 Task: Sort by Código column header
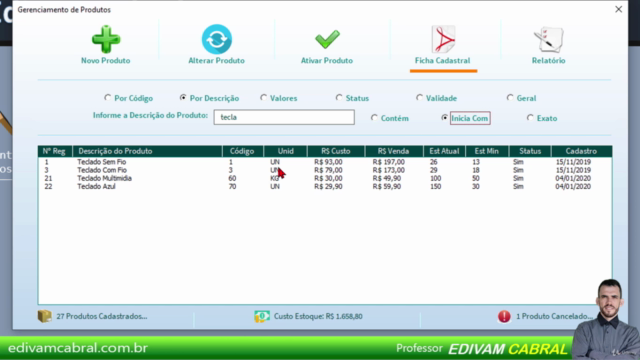[243, 151]
